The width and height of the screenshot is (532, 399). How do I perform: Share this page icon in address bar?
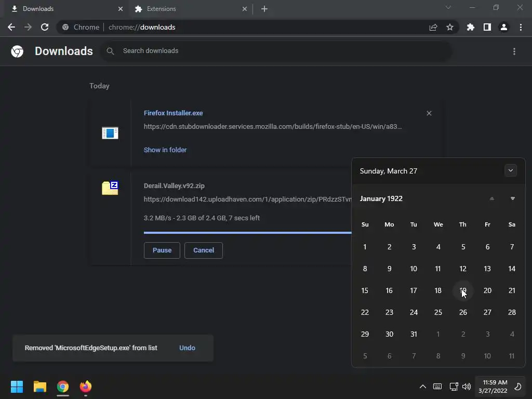pos(433,27)
